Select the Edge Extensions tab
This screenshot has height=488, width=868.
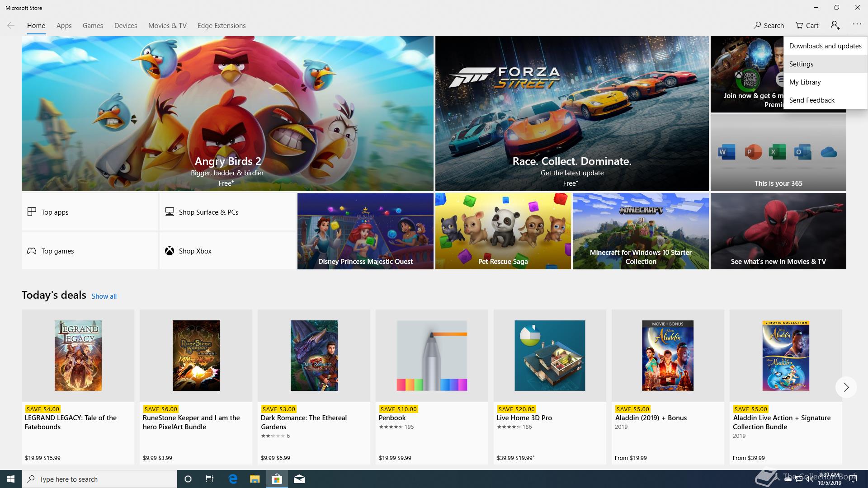(x=222, y=26)
